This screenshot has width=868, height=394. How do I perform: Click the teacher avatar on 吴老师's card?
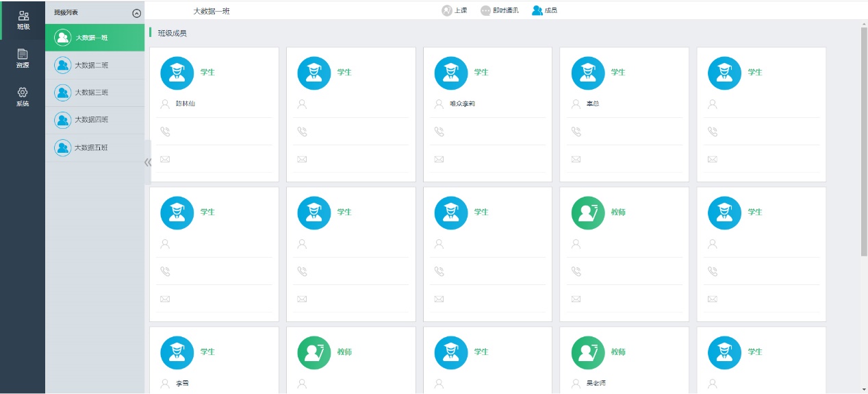[588, 352]
